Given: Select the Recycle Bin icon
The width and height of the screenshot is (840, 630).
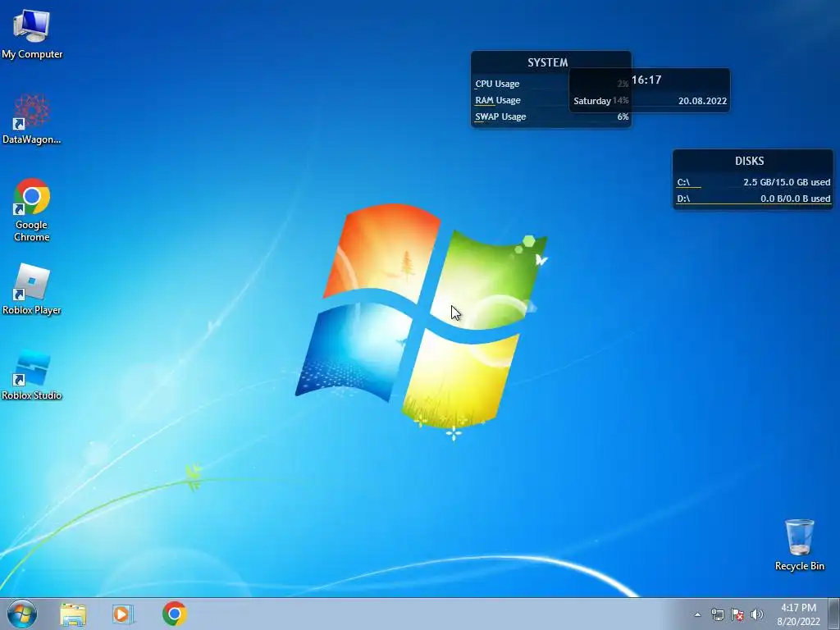Looking at the screenshot, I should [x=799, y=545].
